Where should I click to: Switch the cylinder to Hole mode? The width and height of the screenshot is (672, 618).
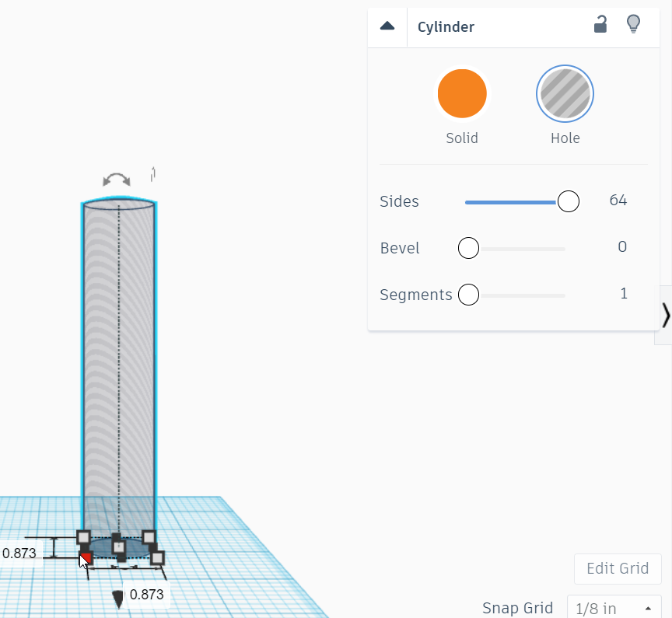click(x=565, y=93)
